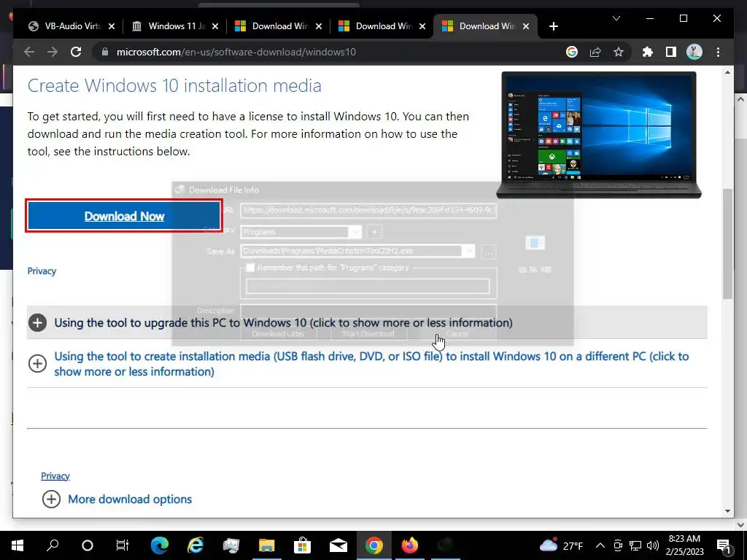Open network icon in system tray

pyautogui.click(x=635, y=545)
